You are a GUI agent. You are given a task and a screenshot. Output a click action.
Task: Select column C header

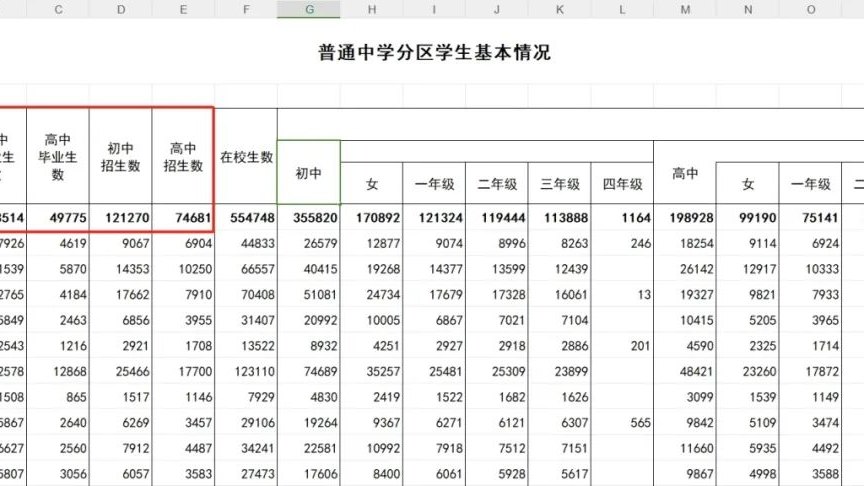58,9
